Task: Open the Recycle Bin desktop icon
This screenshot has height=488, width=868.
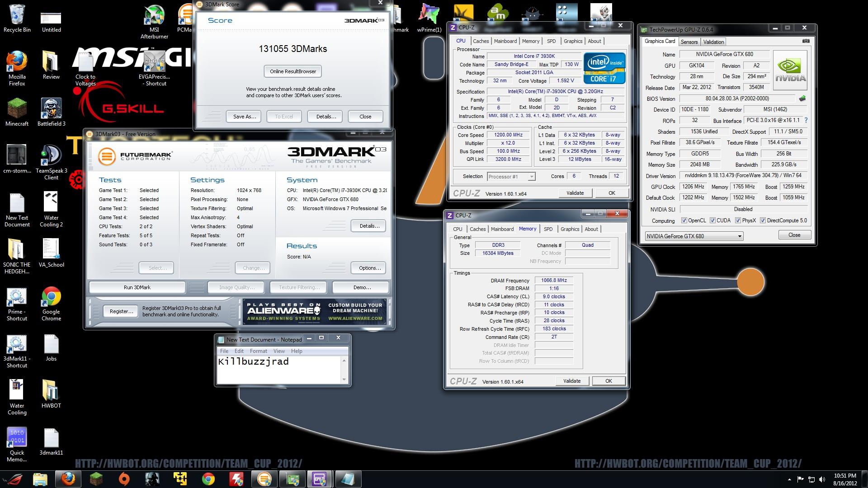Action: coord(17,18)
